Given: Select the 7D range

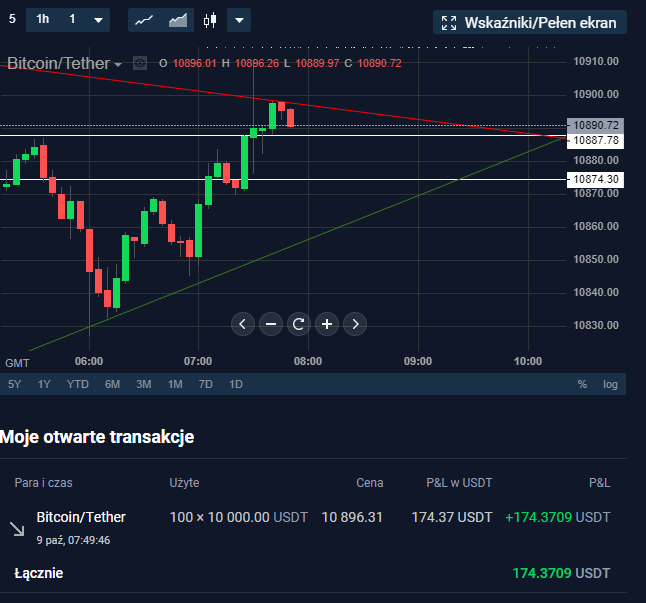Looking at the screenshot, I should click(206, 384).
